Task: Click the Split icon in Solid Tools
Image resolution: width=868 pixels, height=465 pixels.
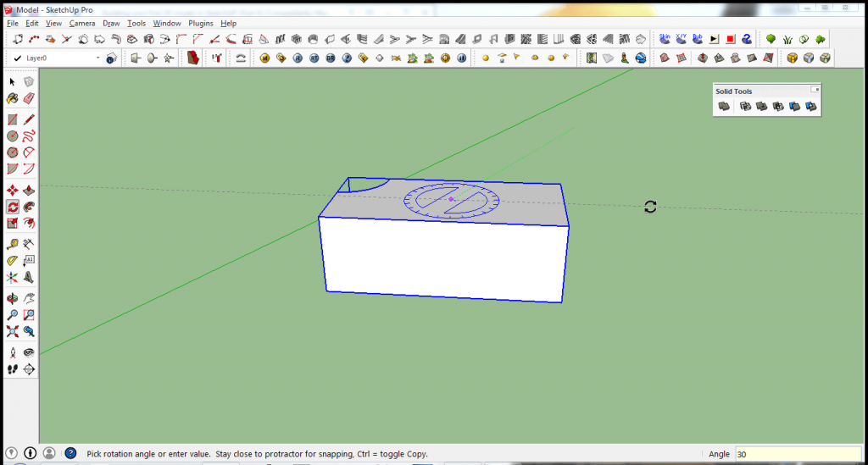Action: pos(811,106)
